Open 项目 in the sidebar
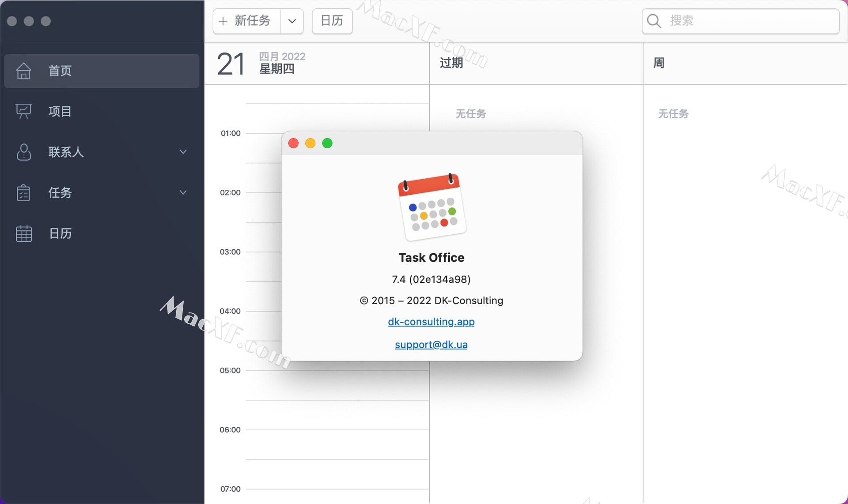848x504 pixels. [102, 111]
